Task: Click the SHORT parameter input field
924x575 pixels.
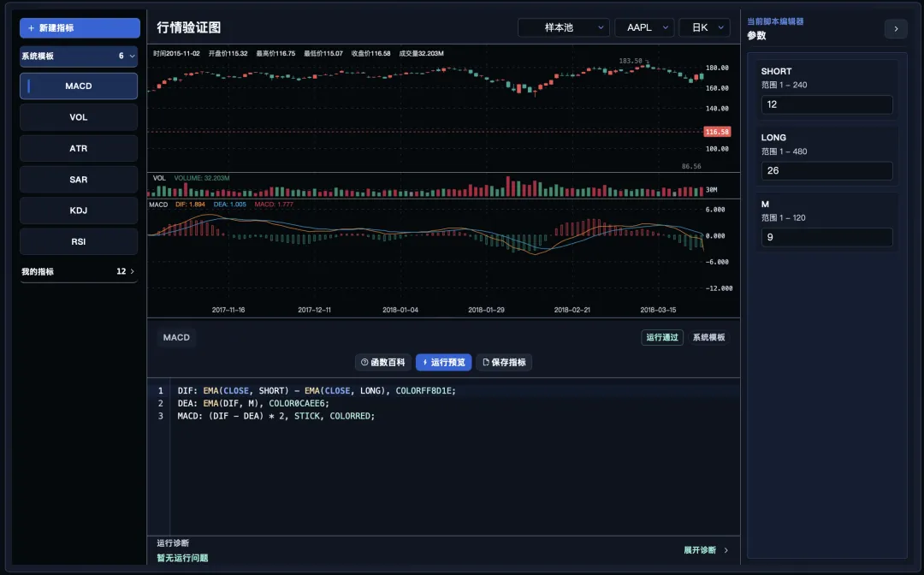Action: coord(826,104)
